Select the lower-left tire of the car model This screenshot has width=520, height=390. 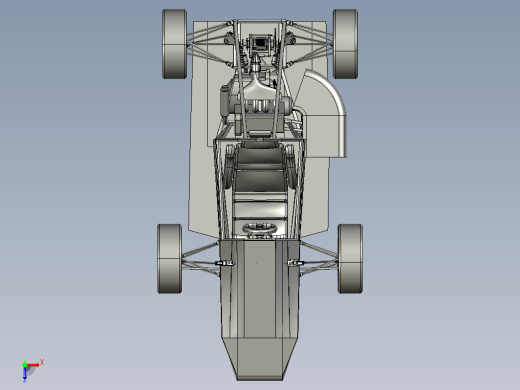point(169,259)
